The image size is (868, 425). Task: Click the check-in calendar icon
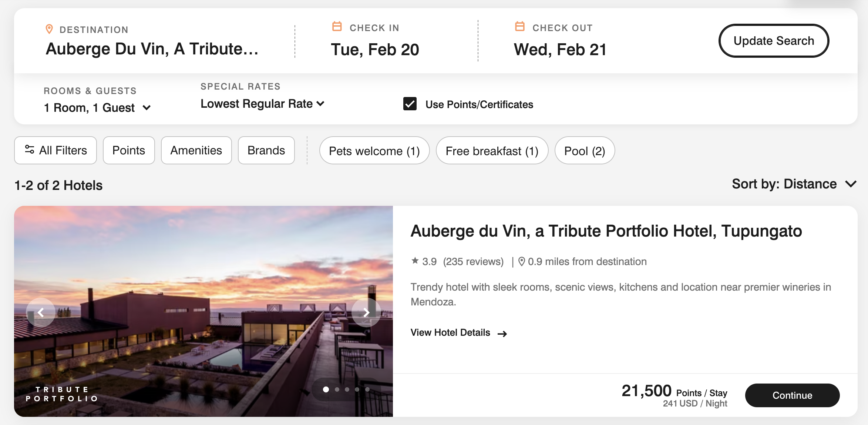[x=337, y=26]
